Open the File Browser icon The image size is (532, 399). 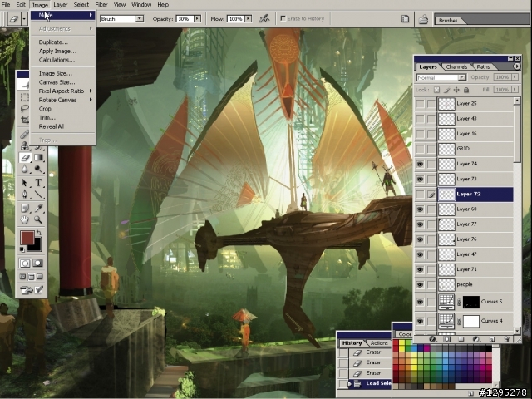click(x=423, y=19)
